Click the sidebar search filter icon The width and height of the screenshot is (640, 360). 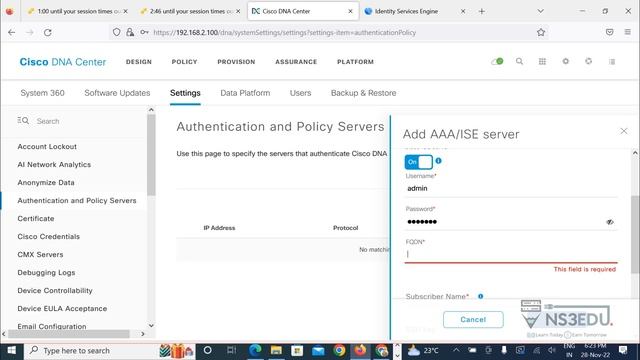coord(23,120)
